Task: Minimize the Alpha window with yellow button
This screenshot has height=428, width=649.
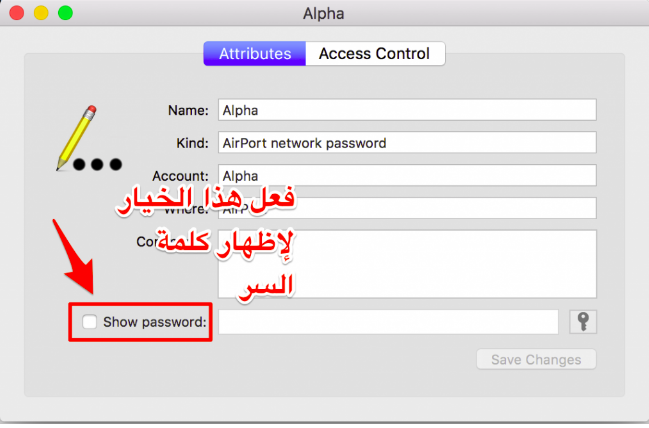Action: pyautogui.click(x=41, y=14)
